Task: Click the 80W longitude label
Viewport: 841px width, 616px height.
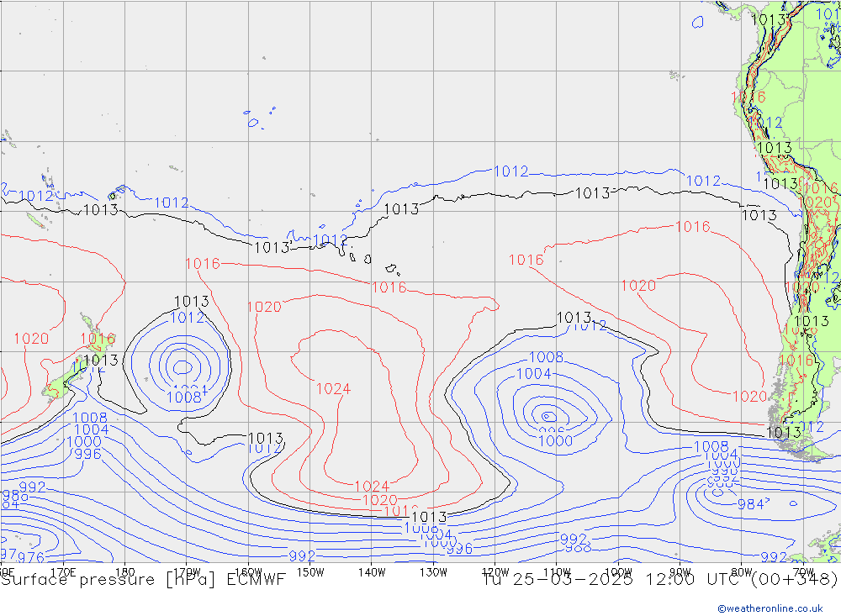Action: pos(742,572)
